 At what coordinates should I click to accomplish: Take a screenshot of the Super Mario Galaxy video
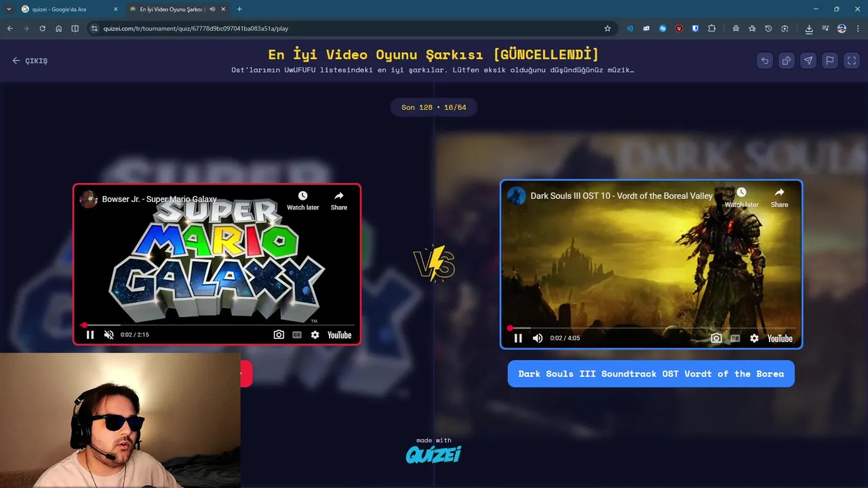click(279, 335)
